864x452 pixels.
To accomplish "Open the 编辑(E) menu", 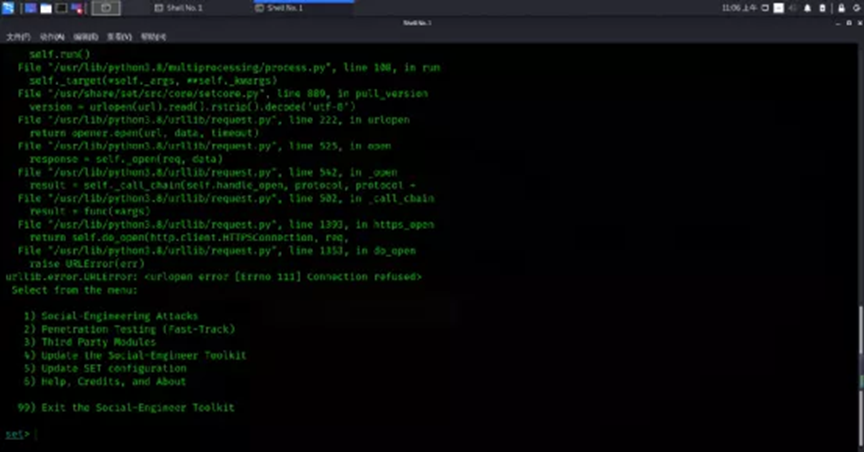I will tap(85, 37).
